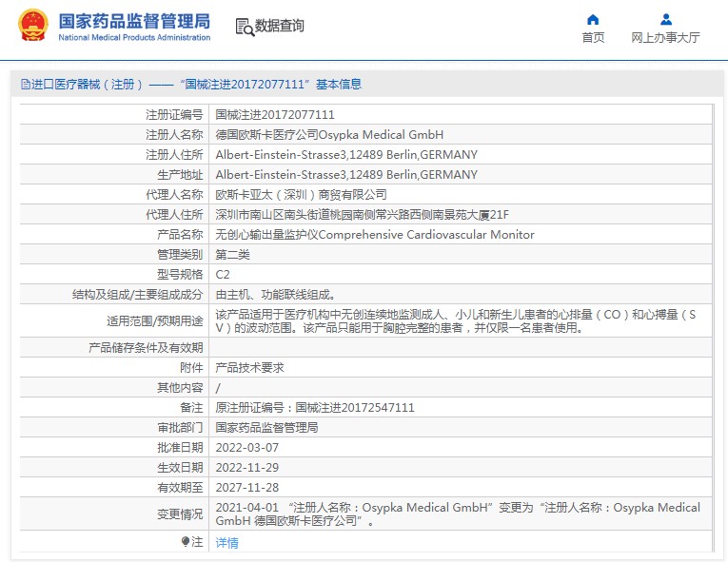
Task: Select agent address 深圳市南山区 value
Action: coord(363,214)
